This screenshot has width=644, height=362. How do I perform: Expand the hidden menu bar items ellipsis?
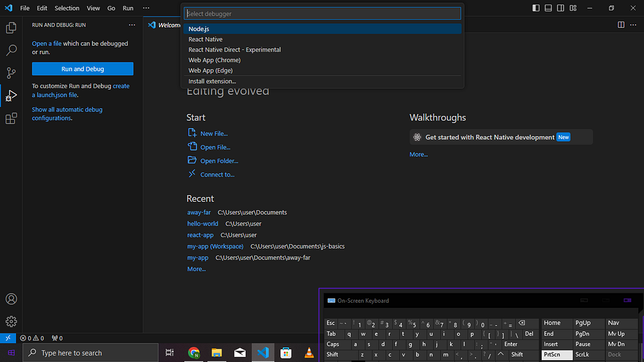(x=146, y=8)
